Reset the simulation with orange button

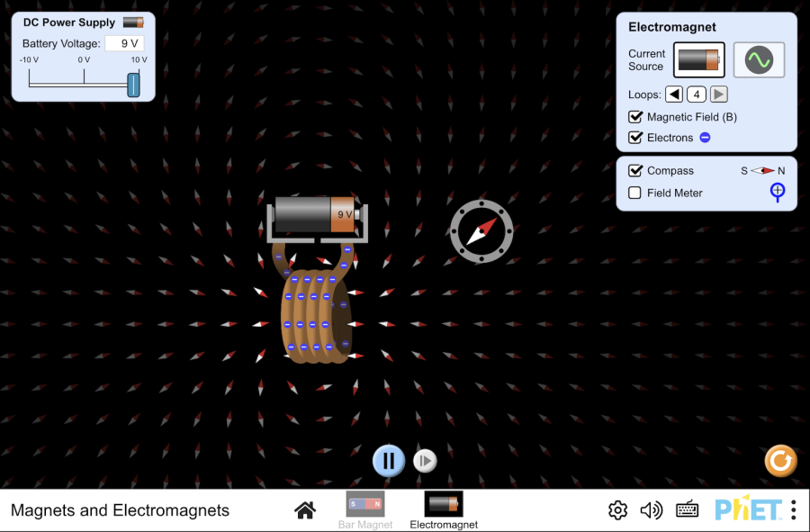(x=780, y=460)
